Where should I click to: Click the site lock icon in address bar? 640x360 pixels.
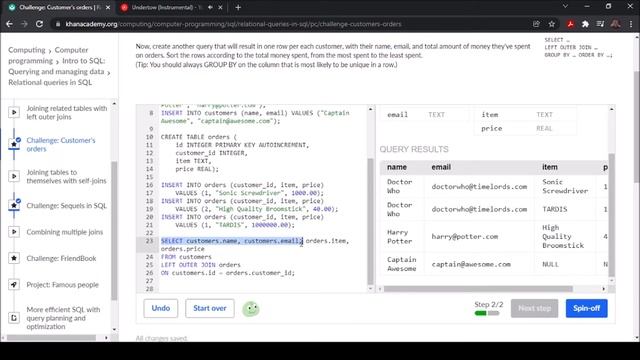click(x=58, y=24)
